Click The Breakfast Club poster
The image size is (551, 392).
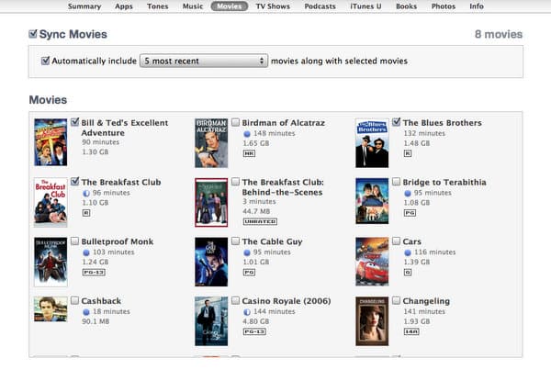[51, 202]
